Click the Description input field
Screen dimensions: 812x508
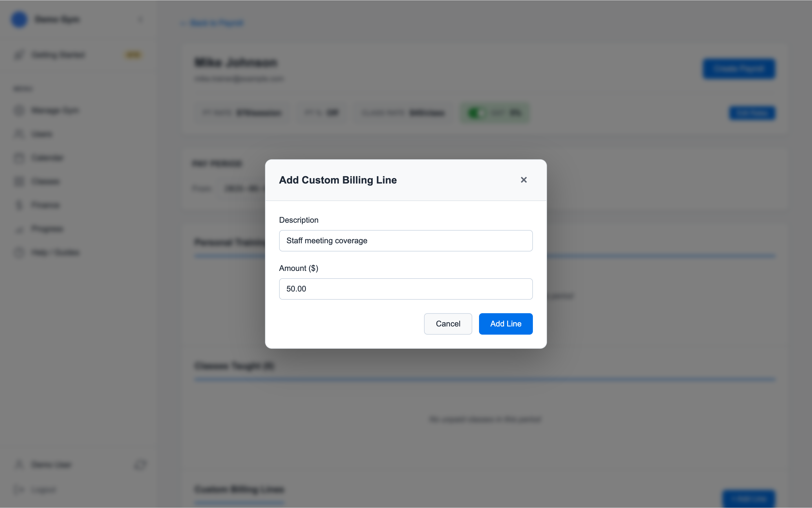tap(406, 240)
